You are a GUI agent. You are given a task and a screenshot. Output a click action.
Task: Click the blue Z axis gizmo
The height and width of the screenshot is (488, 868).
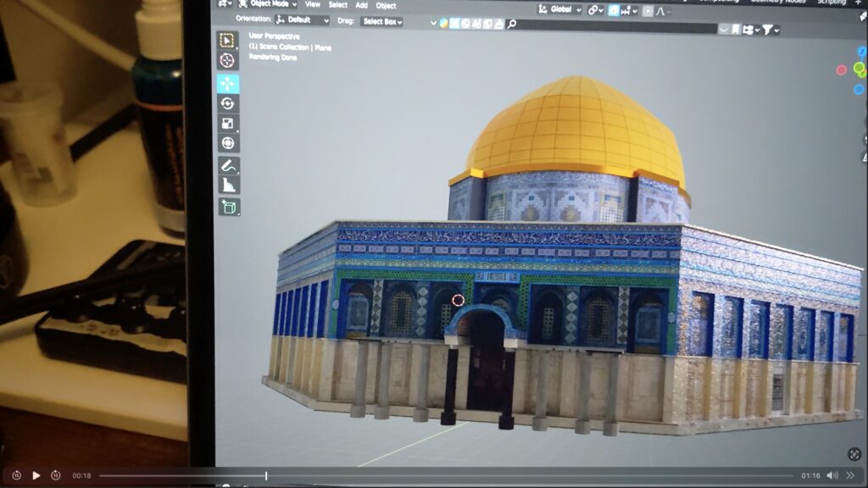point(862,52)
